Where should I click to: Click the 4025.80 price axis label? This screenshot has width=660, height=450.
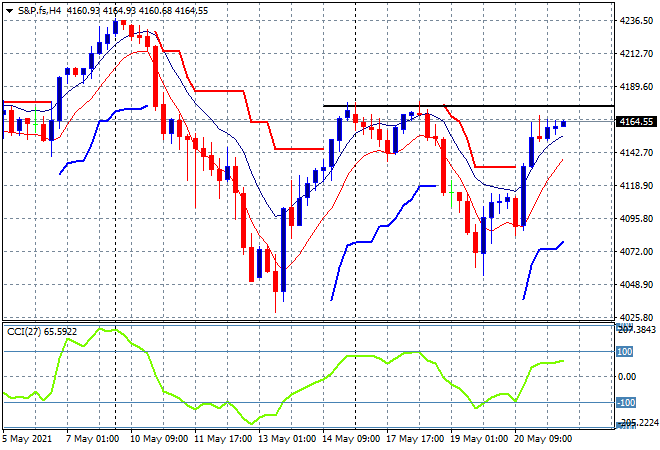click(636, 317)
